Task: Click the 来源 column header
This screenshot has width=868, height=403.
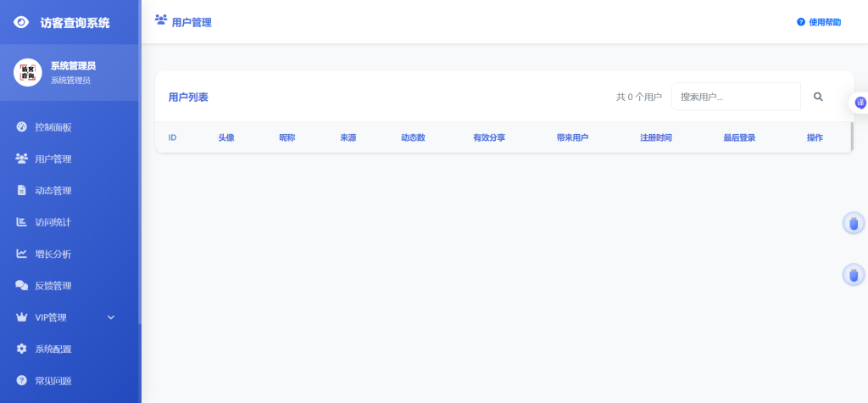Action: point(348,137)
